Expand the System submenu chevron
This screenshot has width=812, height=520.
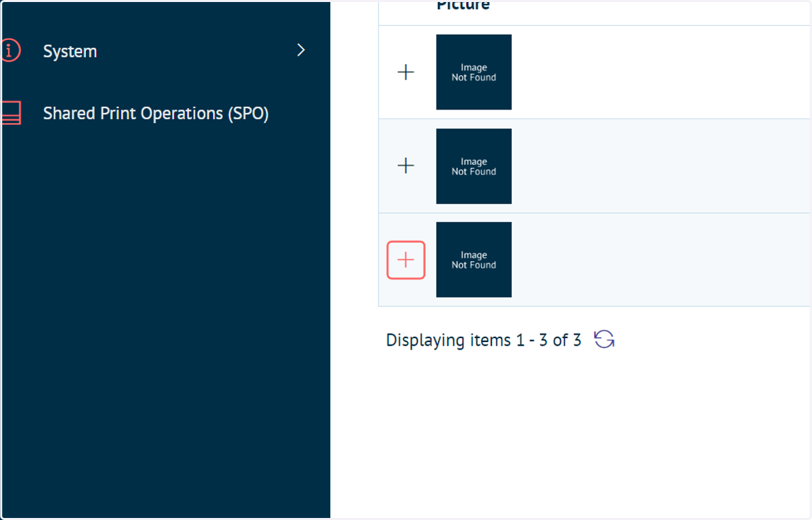tap(301, 50)
